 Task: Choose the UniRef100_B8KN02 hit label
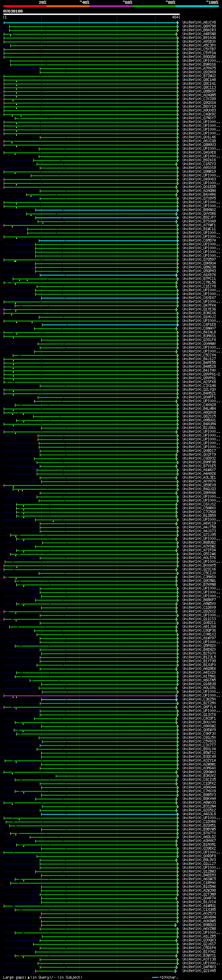[x=199, y=210]
